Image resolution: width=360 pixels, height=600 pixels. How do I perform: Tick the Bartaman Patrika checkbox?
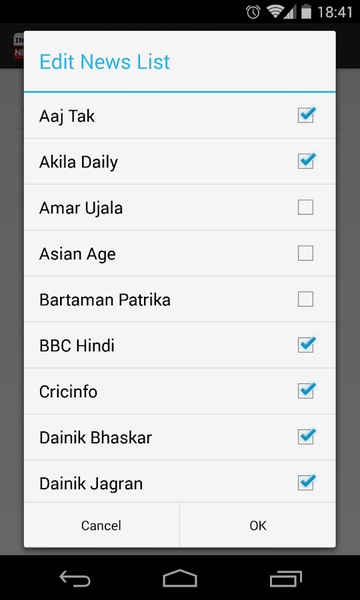coord(306,299)
